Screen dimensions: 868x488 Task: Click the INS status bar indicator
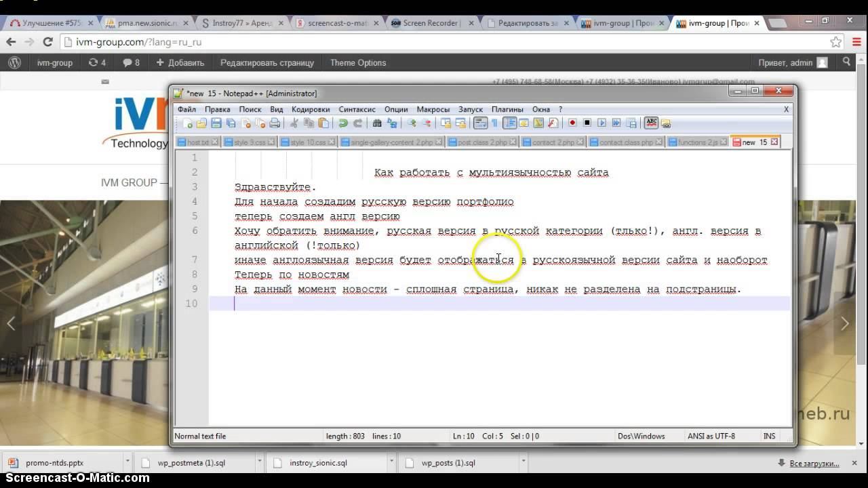(x=769, y=436)
